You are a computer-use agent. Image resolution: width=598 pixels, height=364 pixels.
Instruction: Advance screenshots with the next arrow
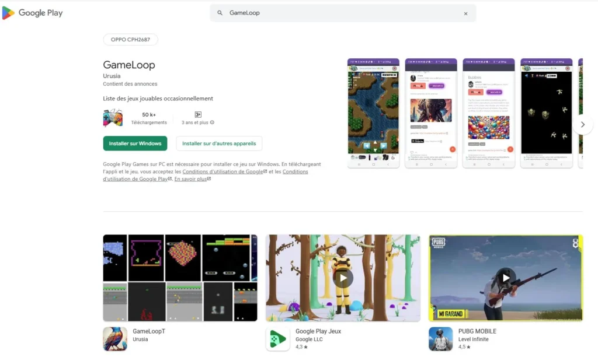pyautogui.click(x=582, y=124)
